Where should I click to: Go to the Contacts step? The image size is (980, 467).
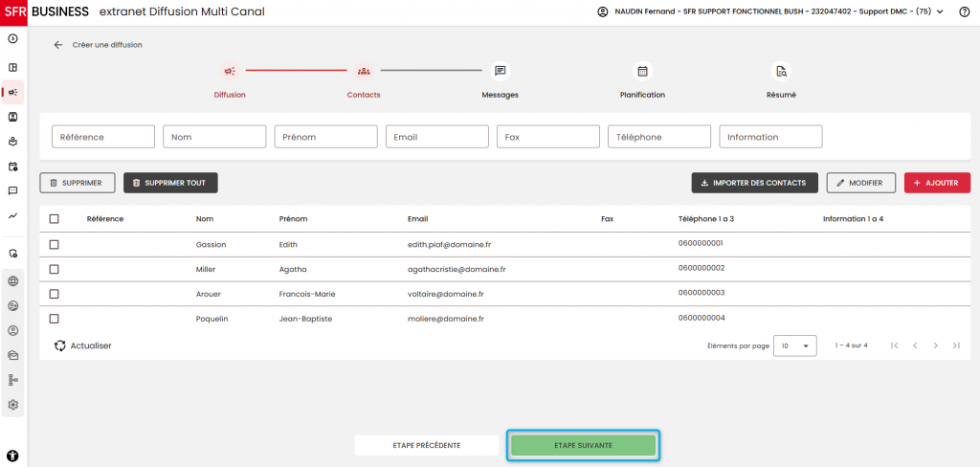pyautogui.click(x=363, y=81)
